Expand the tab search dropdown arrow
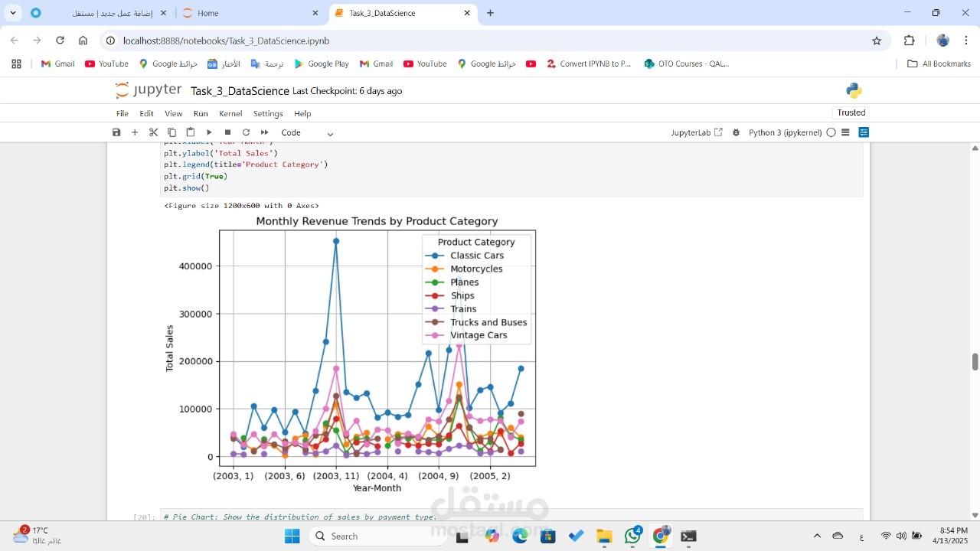 tap(13, 13)
